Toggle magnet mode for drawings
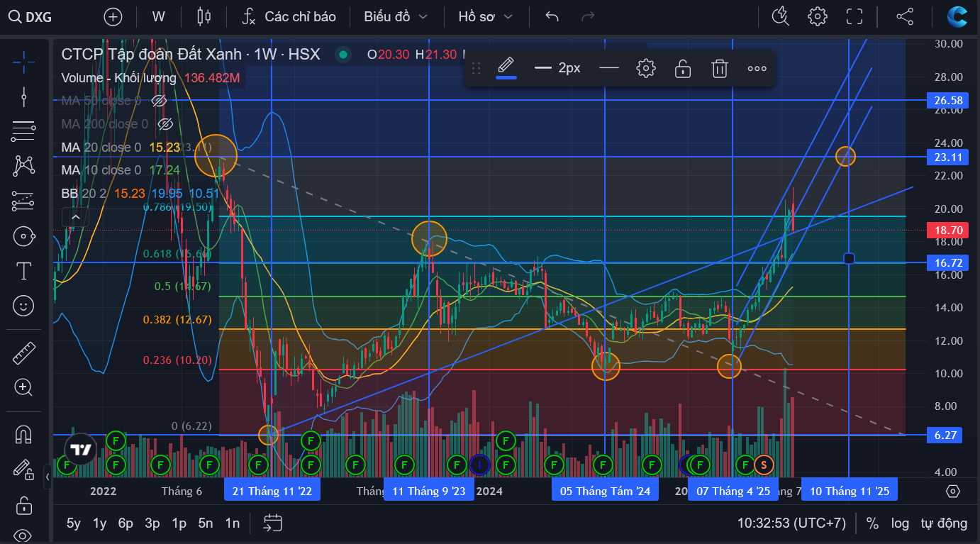Viewport: 980px width, 544px height. pos(23,434)
